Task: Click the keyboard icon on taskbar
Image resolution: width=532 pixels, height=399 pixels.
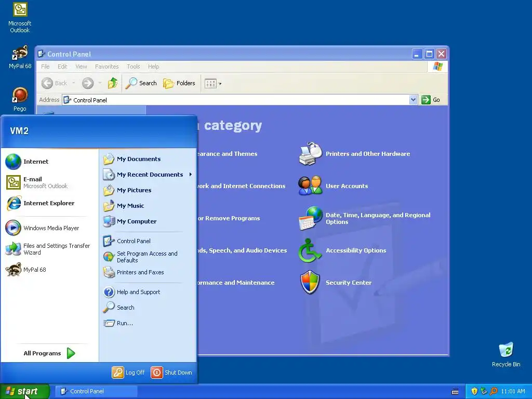Action: tap(455, 392)
